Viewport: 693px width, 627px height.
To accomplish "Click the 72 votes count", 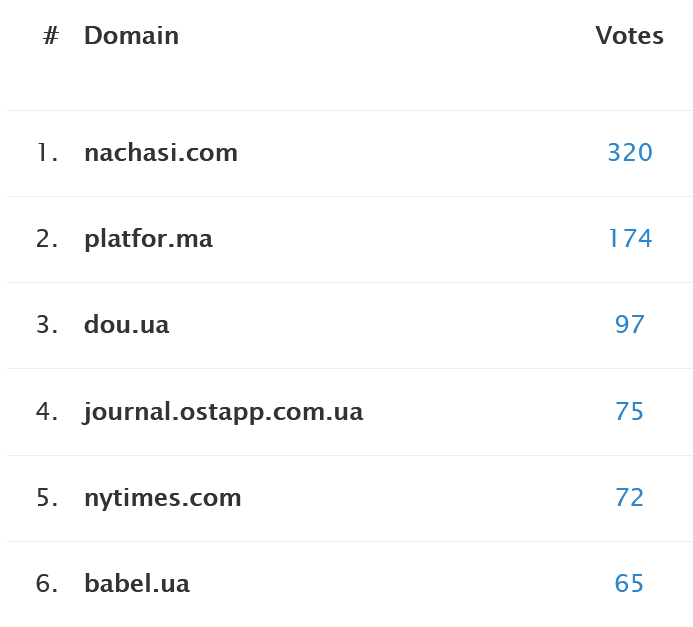I will [x=629, y=498].
